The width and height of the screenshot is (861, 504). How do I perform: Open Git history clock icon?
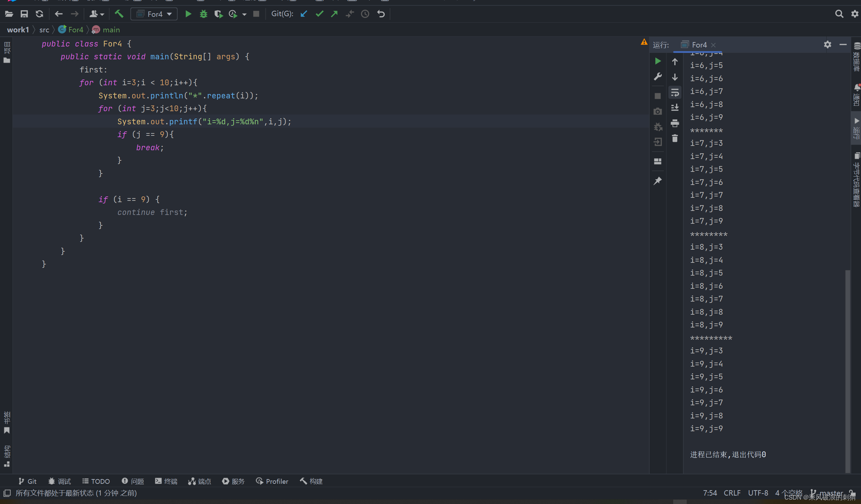tap(365, 14)
